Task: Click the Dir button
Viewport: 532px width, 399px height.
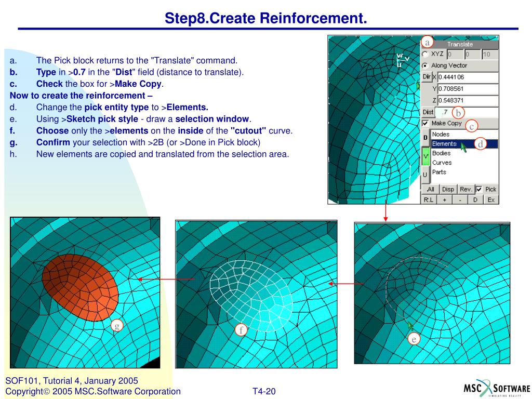Action: 426,77
